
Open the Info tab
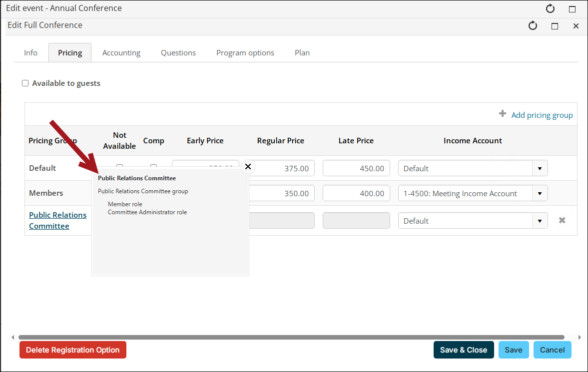point(31,53)
